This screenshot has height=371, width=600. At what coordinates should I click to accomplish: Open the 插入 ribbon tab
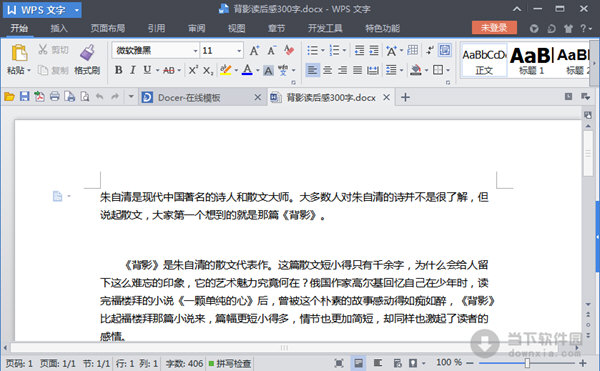pyautogui.click(x=59, y=28)
